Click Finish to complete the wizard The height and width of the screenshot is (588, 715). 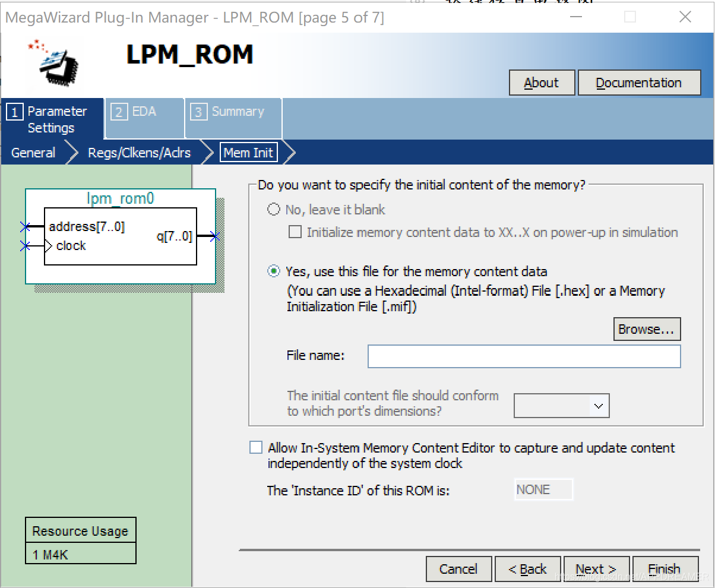[665, 569]
